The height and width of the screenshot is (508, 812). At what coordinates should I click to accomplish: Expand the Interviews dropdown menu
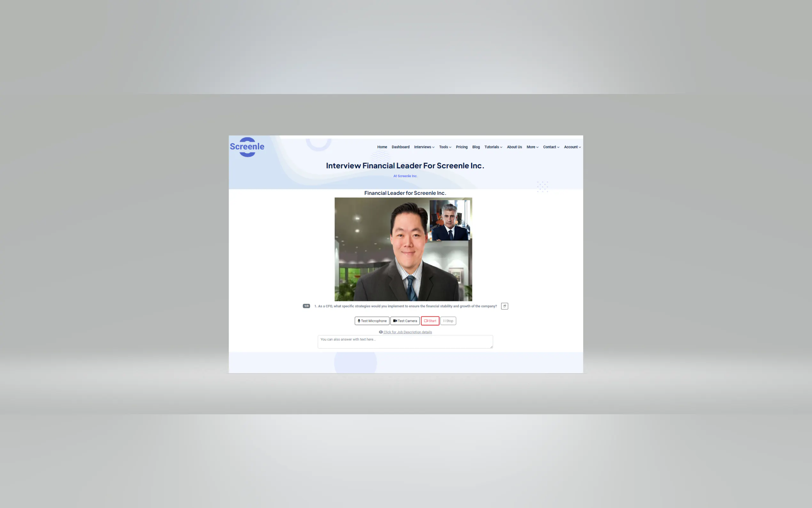coord(424,147)
